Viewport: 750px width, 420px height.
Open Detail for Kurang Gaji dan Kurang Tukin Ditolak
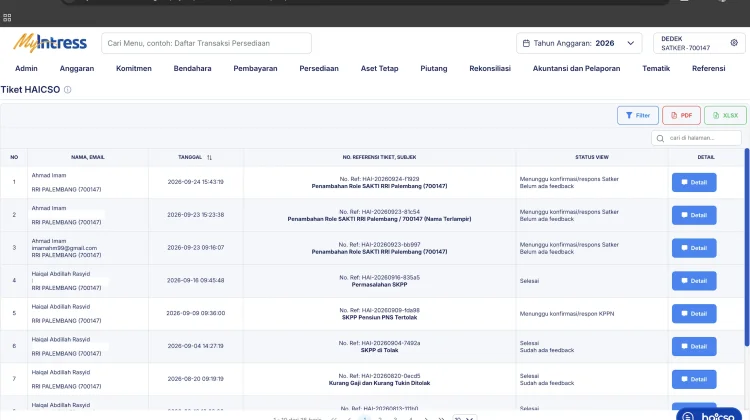pos(694,379)
